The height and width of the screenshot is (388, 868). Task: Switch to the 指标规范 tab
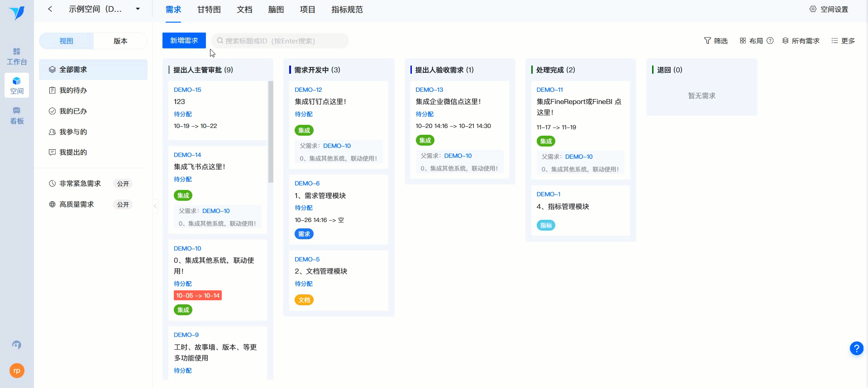[x=347, y=9]
